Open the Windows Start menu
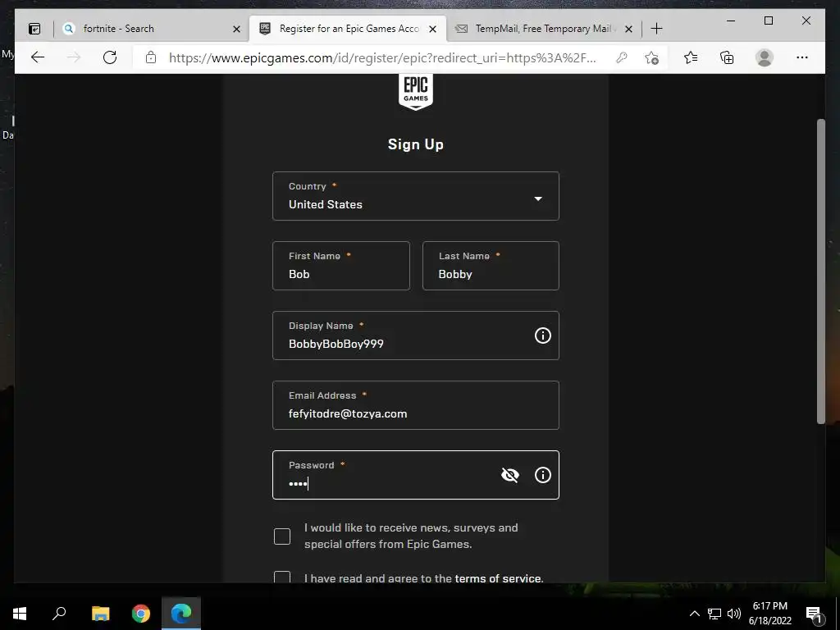Viewport: 840px width, 630px height. point(20,614)
